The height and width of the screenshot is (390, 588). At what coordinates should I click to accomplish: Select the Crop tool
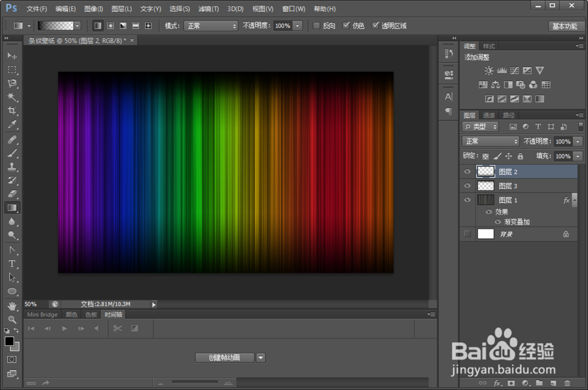(x=12, y=111)
